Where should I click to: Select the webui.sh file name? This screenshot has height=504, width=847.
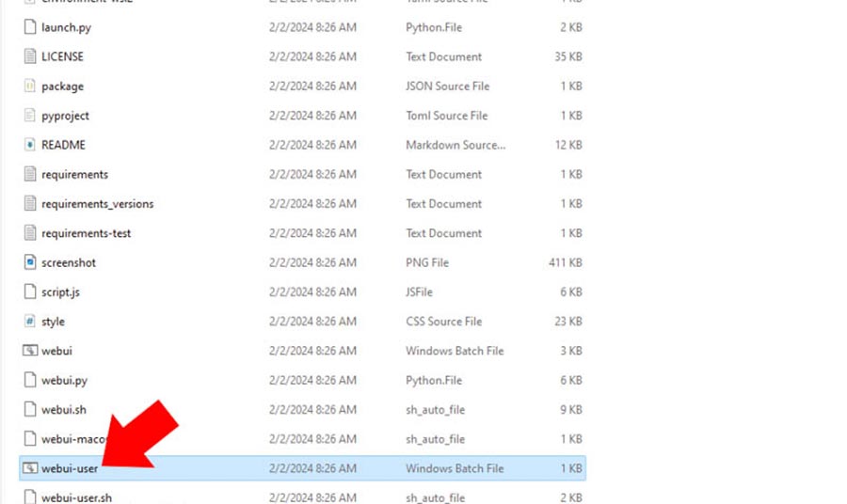tap(64, 410)
